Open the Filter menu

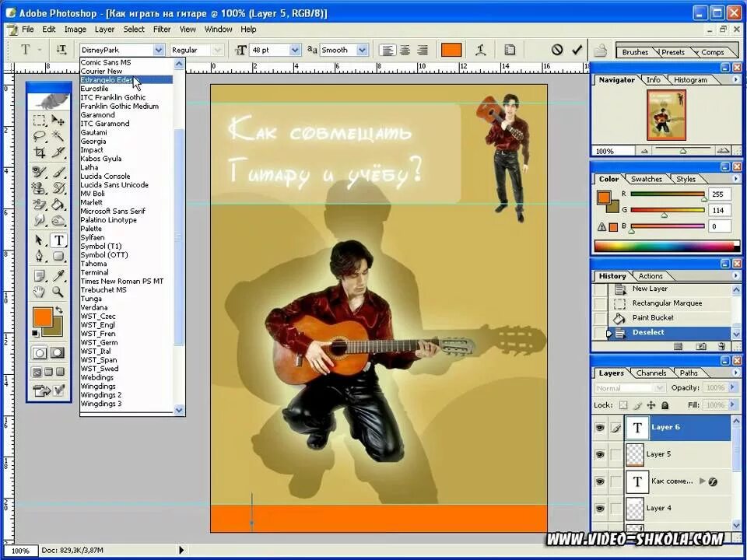162,29
